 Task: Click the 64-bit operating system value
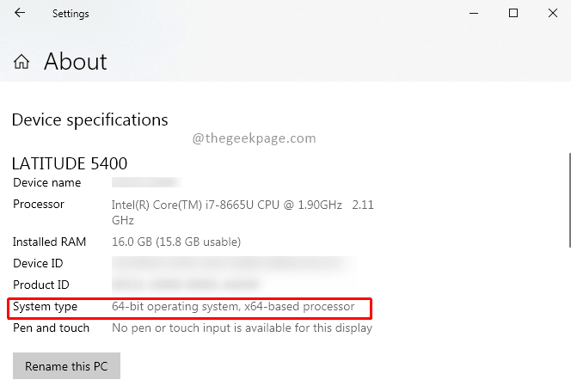pyautogui.click(x=232, y=307)
